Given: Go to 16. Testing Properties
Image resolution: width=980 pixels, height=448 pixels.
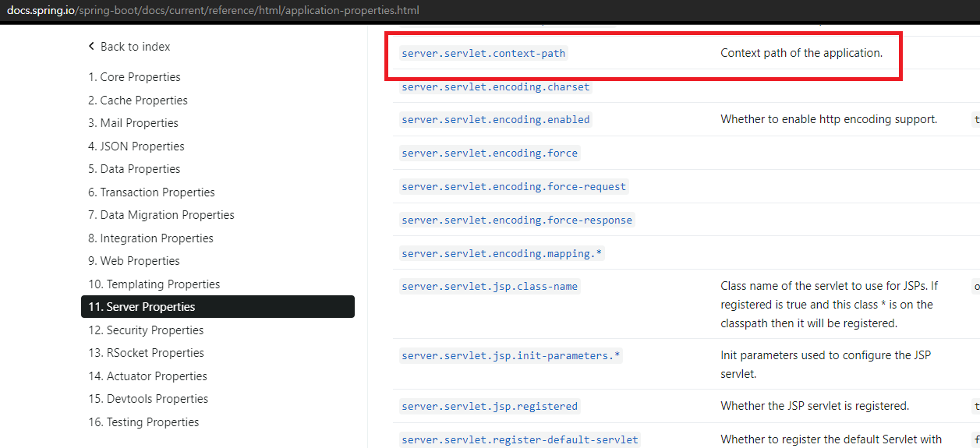Looking at the screenshot, I should point(143,422).
